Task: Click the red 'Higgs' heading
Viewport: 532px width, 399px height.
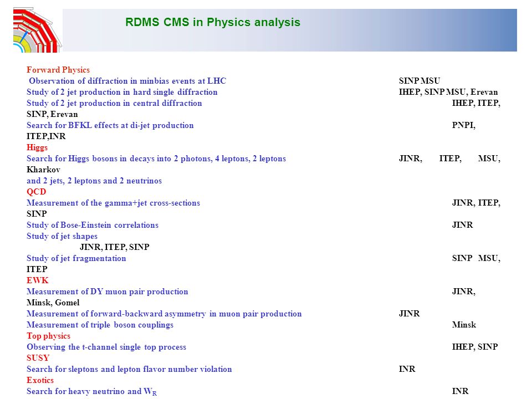Action: (37, 147)
